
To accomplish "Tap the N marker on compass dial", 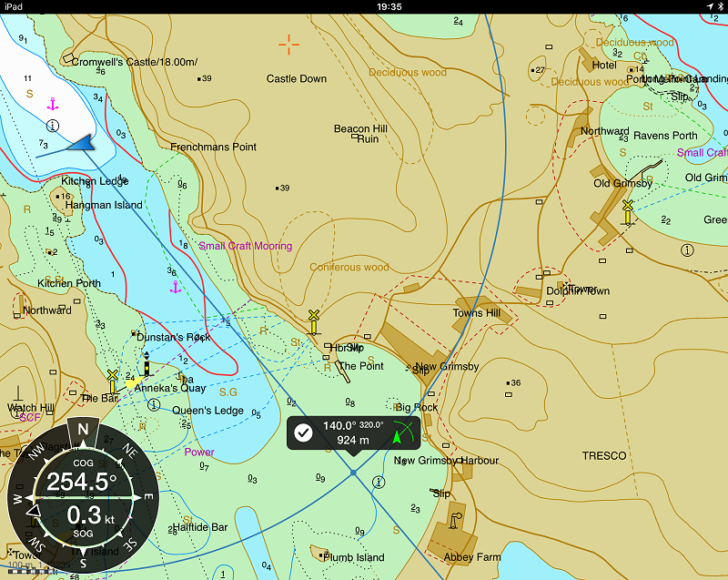I will click(x=83, y=429).
